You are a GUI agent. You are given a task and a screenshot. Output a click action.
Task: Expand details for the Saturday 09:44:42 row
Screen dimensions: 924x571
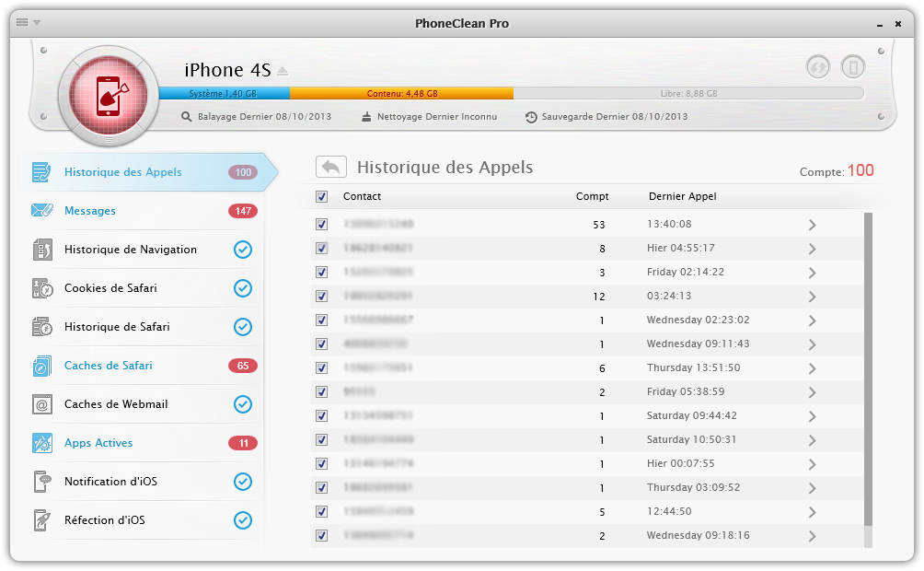[812, 416]
